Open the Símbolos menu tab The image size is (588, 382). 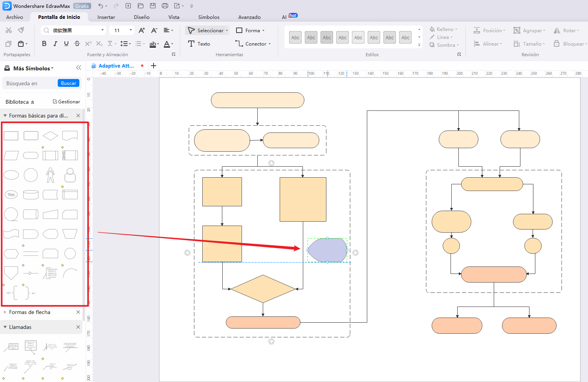tap(209, 17)
